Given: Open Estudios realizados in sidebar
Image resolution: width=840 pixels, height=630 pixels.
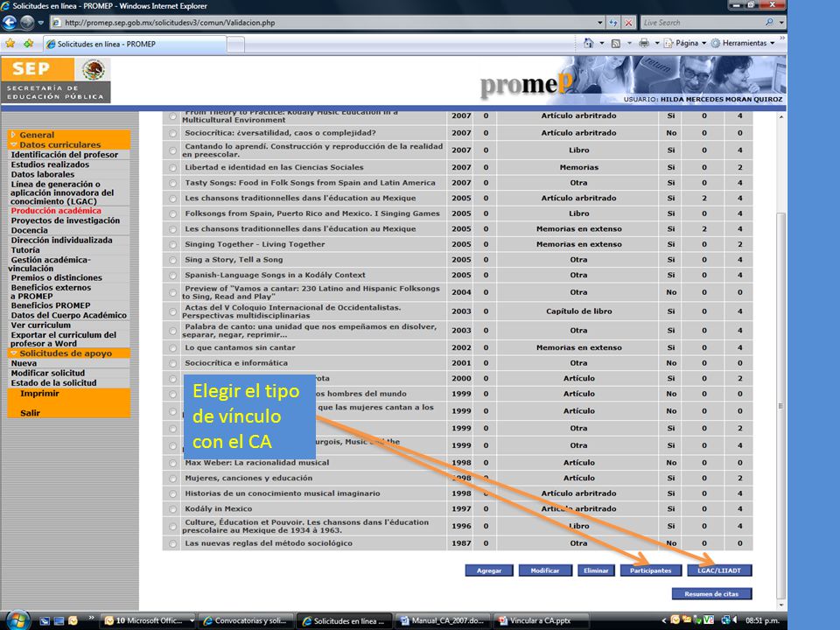Looking at the screenshot, I should 50,164.
